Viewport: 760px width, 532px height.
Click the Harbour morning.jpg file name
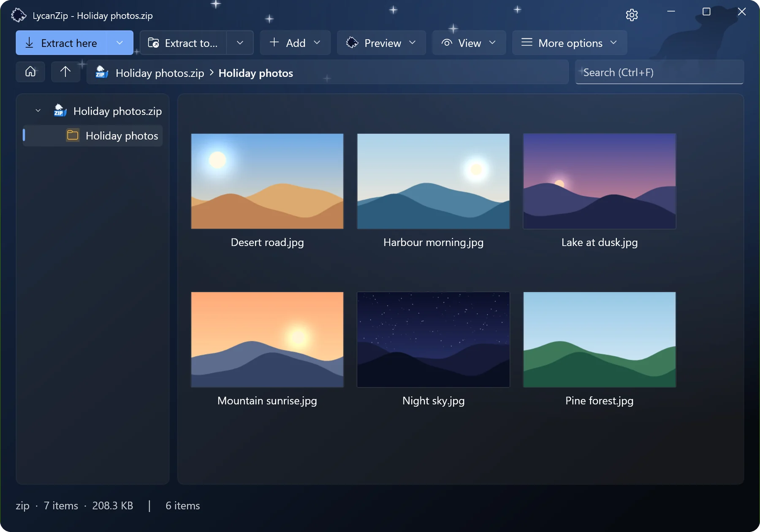[x=433, y=242]
